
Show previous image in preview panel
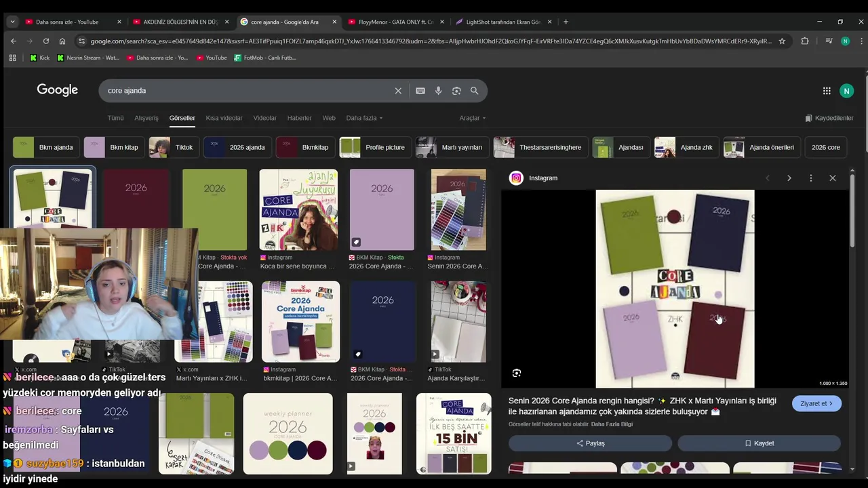(768, 178)
